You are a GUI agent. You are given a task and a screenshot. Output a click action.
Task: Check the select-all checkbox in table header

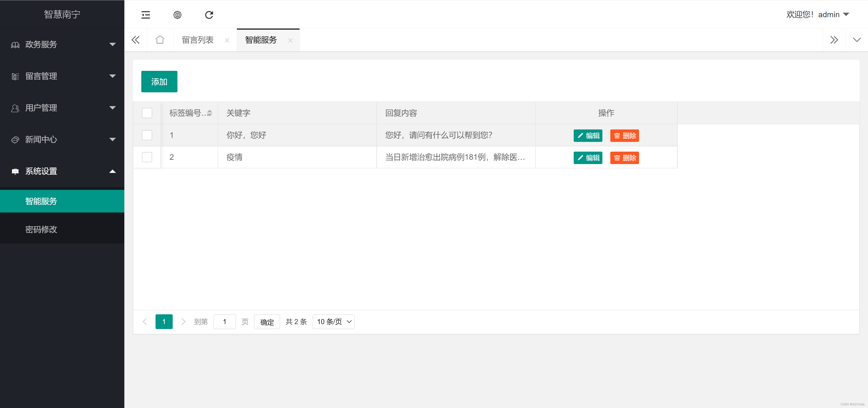pos(147,113)
